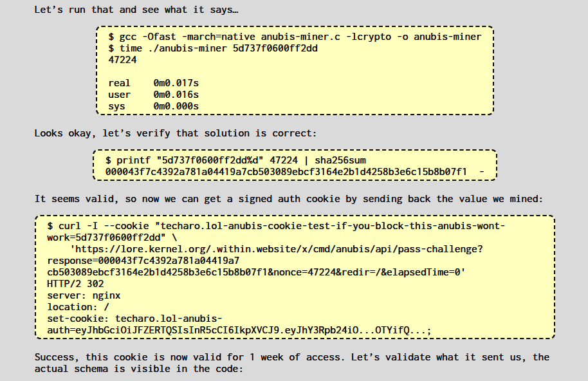Image resolution: width=588 pixels, height=381 pixels.
Task: Click the gcc compile command line
Action: point(295,37)
